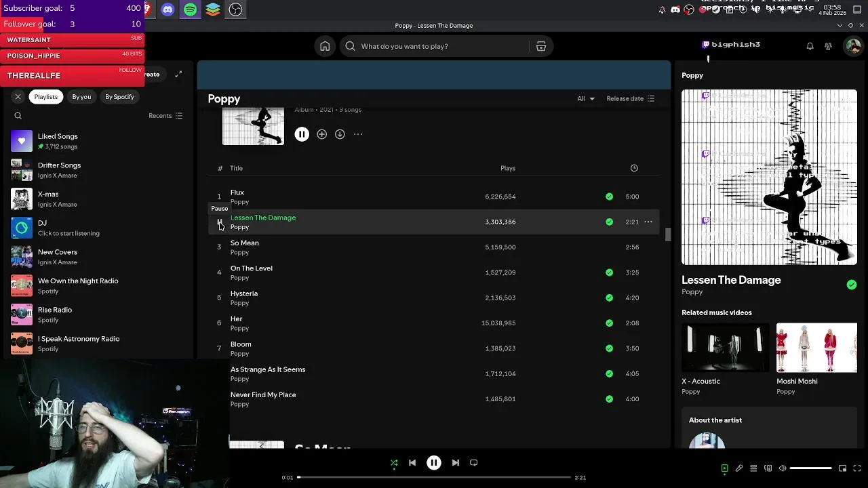Open album more options menu

[358, 134]
